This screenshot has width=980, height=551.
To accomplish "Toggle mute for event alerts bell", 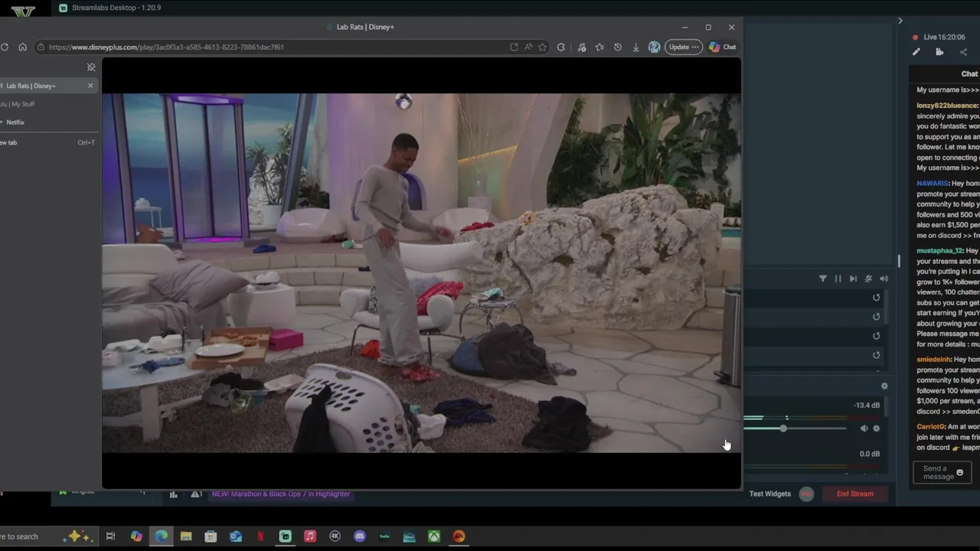I will [x=868, y=279].
